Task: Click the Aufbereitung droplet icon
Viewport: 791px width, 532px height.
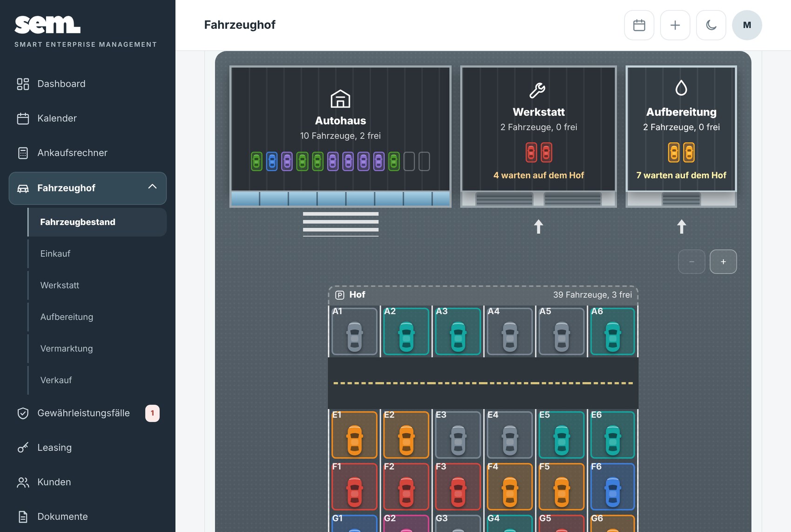Action: pos(681,88)
